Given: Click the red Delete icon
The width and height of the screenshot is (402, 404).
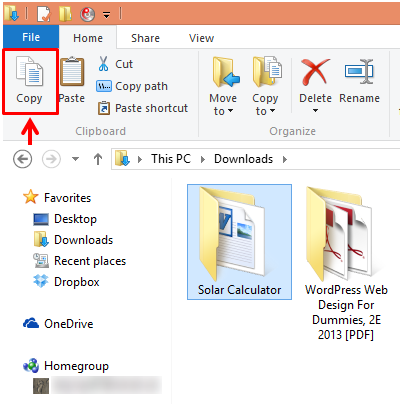Looking at the screenshot, I should point(315,71).
